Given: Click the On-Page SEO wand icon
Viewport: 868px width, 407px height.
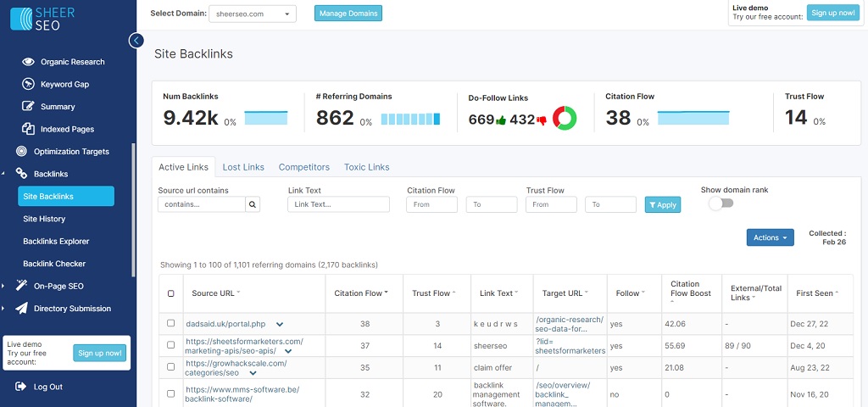Looking at the screenshot, I should [21, 286].
